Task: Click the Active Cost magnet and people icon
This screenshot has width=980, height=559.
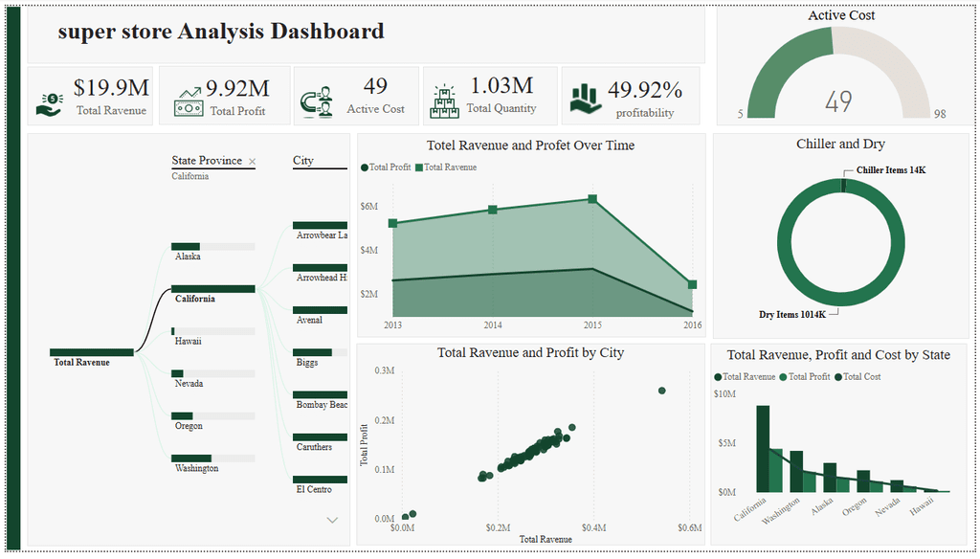Action: click(316, 101)
